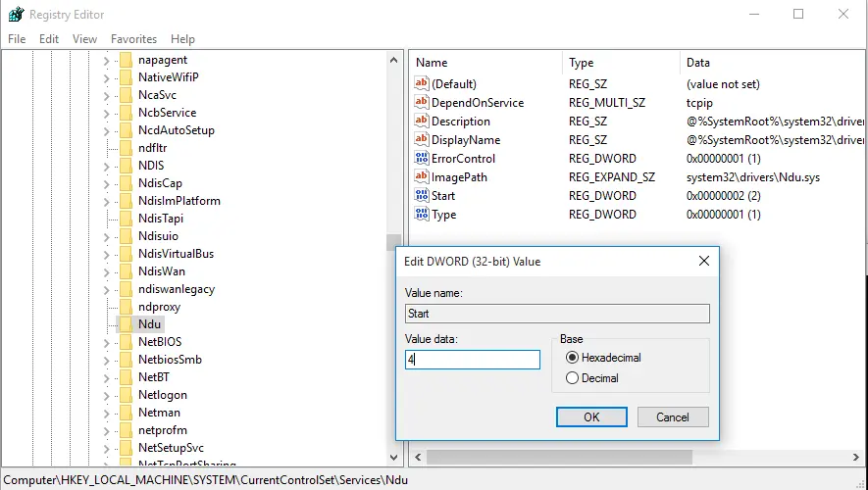Click the DWORD icon next to ErrorControl
The height and width of the screenshot is (490, 868).
click(422, 158)
